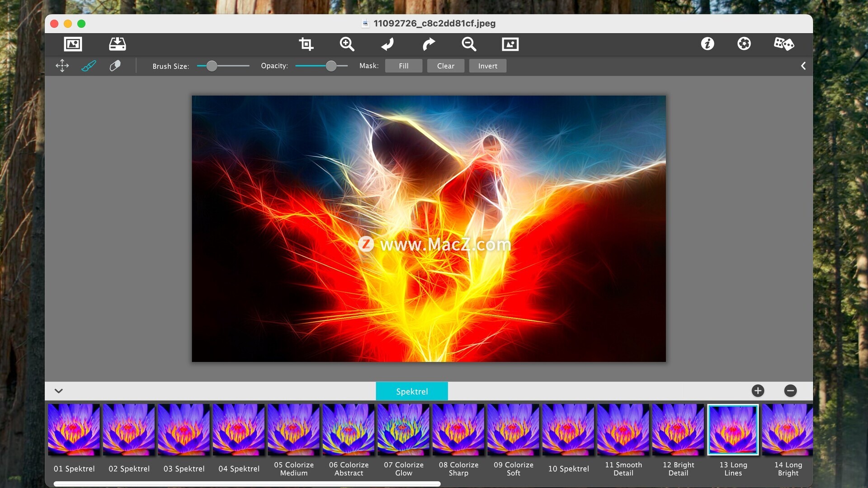Click the main image canvas
The height and width of the screenshot is (488, 868).
coord(429,228)
